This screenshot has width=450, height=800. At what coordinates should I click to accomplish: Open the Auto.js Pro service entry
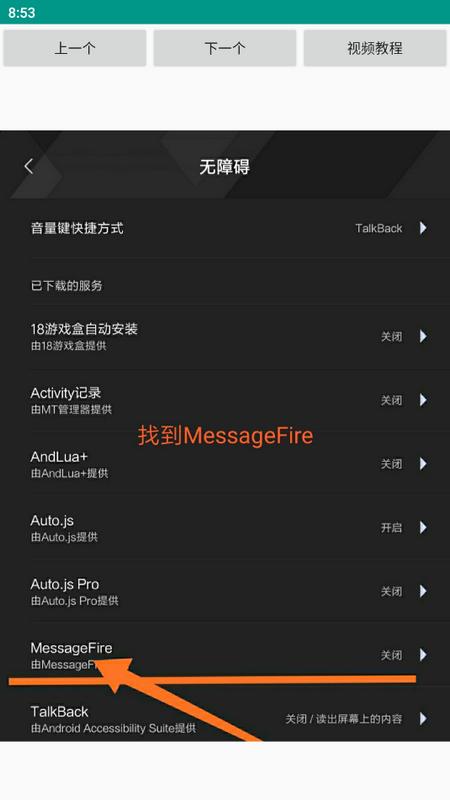(x=225, y=591)
